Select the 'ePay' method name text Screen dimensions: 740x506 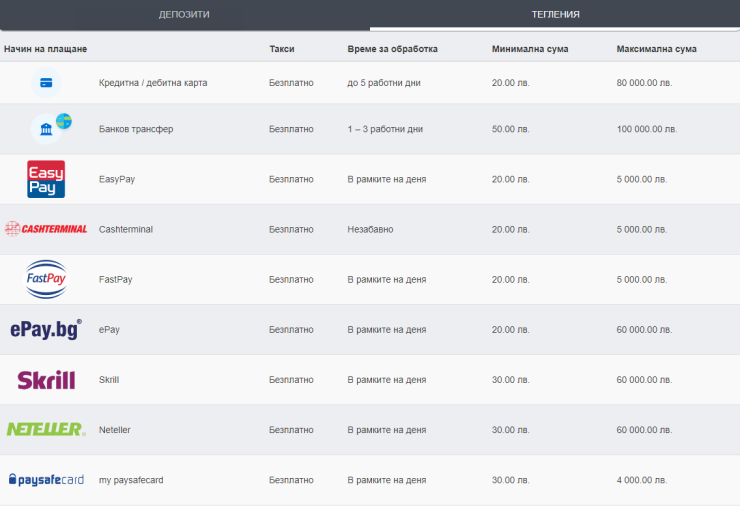click(109, 329)
